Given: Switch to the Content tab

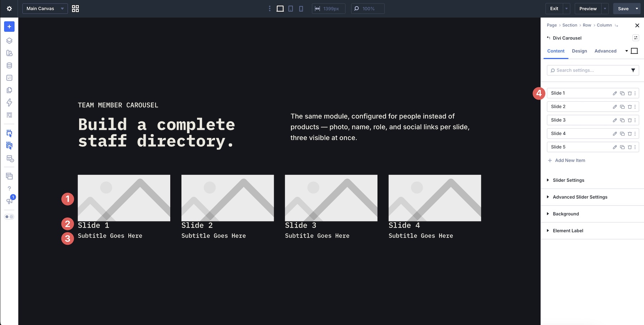Looking at the screenshot, I should click(x=556, y=51).
